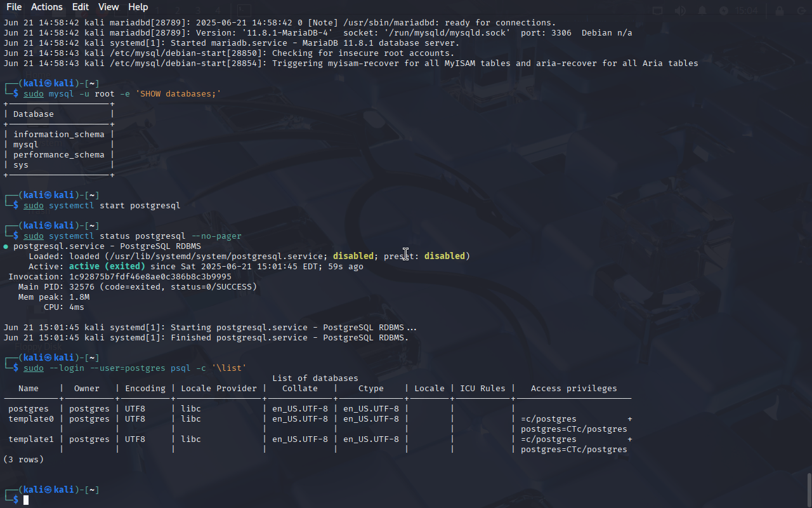
Task: Click the 'template0' database name
Action: [x=31, y=419]
